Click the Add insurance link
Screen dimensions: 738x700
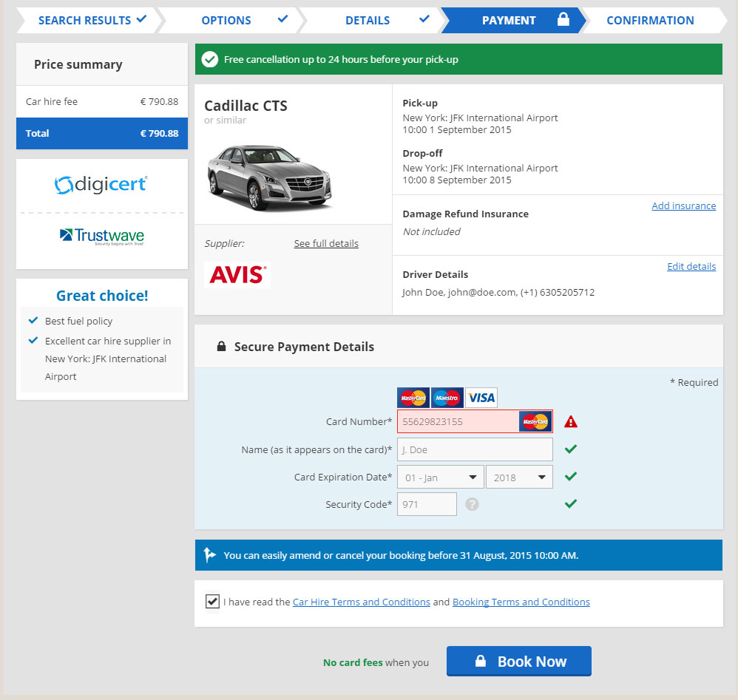(x=684, y=205)
